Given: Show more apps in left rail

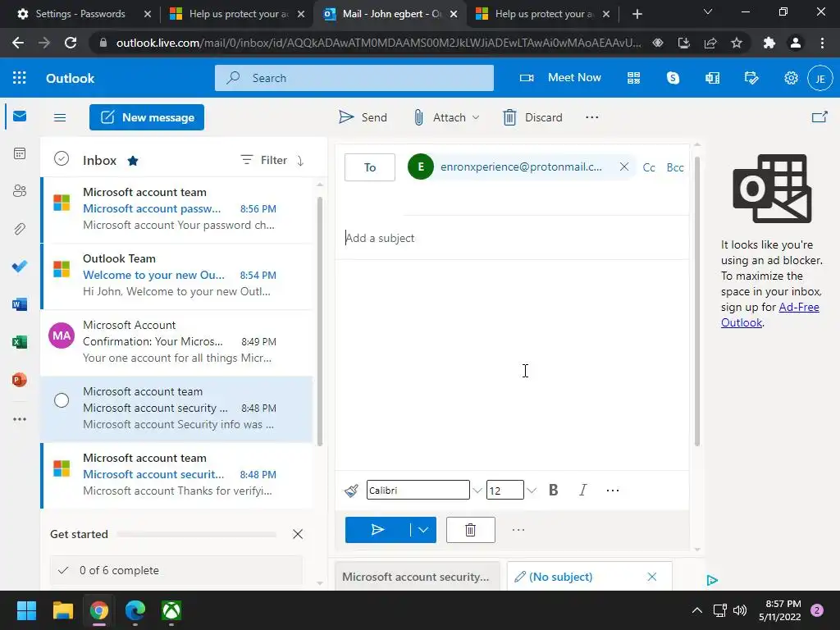Looking at the screenshot, I should click(x=20, y=419).
